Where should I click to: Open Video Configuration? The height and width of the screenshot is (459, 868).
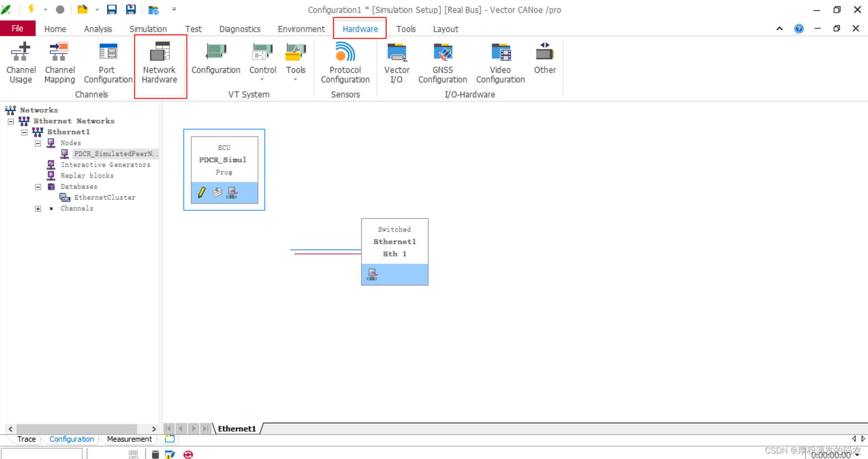(500, 63)
